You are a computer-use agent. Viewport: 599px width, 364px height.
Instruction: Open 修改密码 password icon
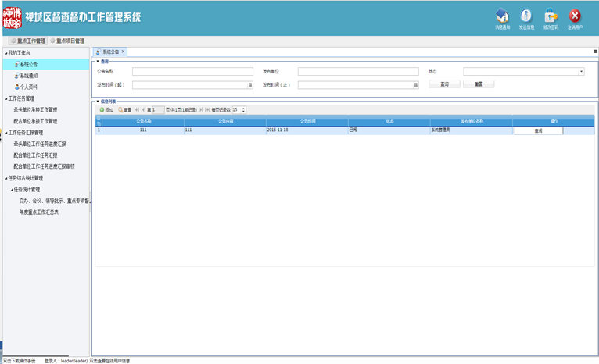click(551, 16)
